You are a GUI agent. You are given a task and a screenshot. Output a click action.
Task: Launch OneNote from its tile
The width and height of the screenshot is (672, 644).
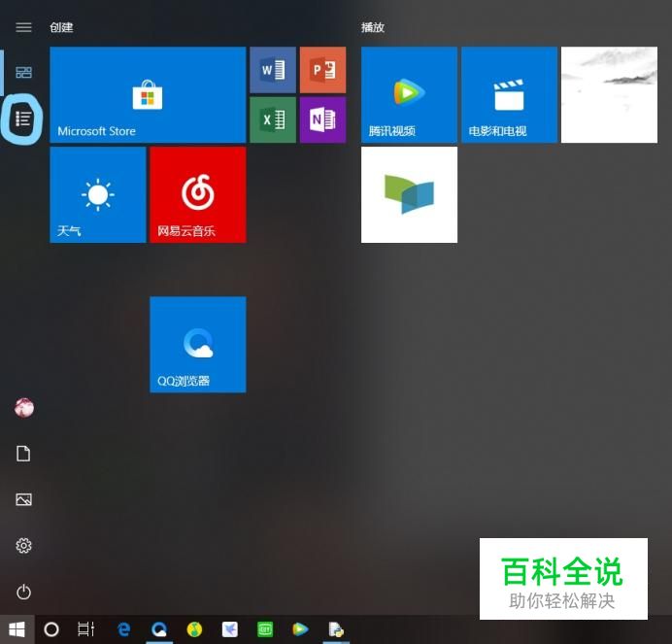tap(323, 120)
